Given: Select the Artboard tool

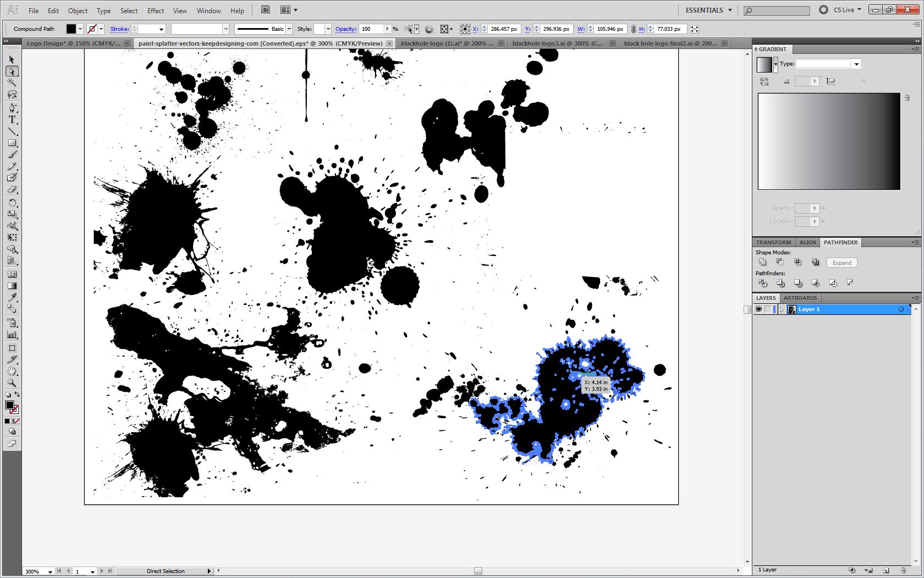Looking at the screenshot, I should point(12,347).
